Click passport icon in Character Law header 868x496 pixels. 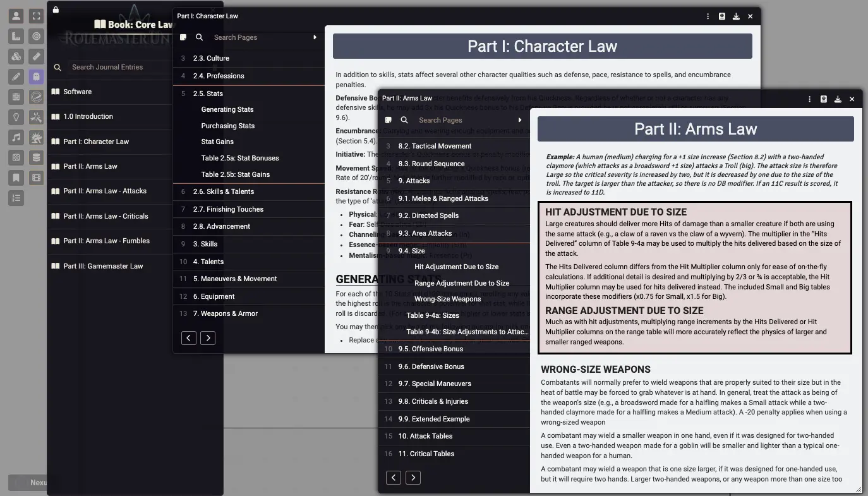(x=722, y=16)
